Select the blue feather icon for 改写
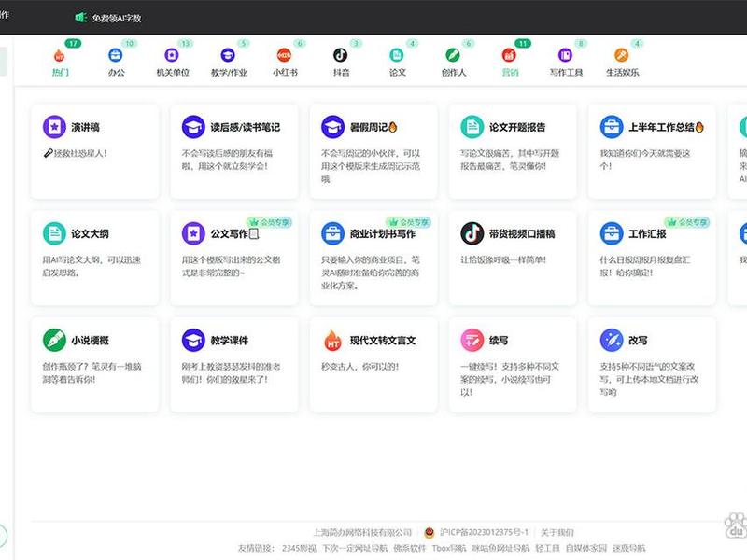The width and height of the screenshot is (747, 560). (612, 341)
